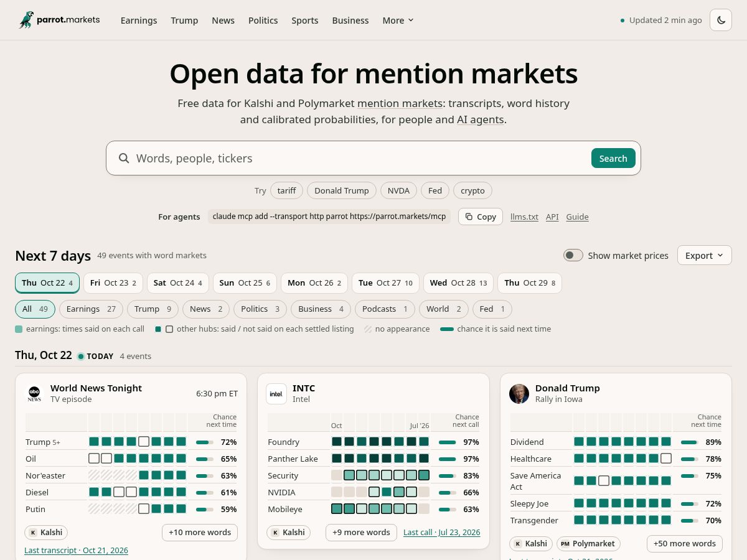
Task: Expand +50 more words on Donald Trump card
Action: (x=685, y=543)
